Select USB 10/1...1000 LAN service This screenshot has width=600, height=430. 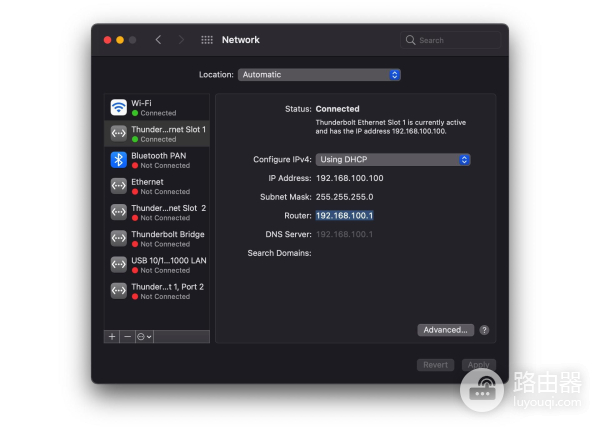pos(157,265)
